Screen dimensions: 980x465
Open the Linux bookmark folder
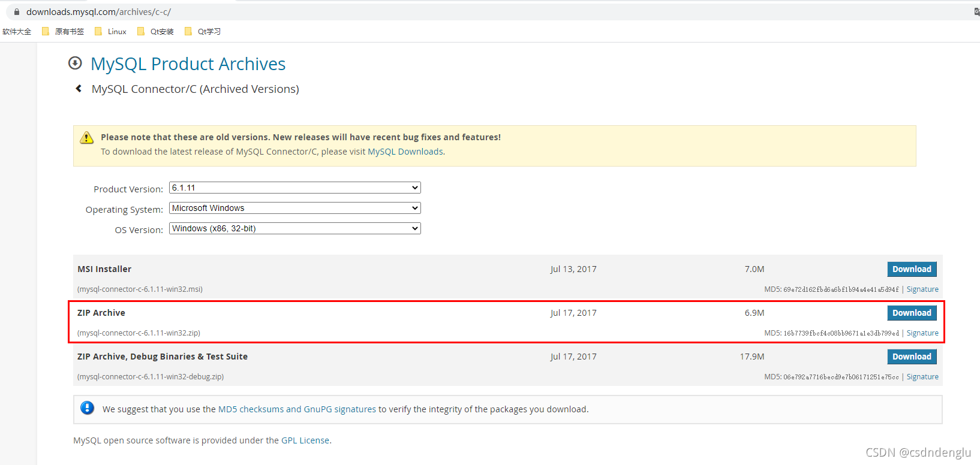click(110, 32)
